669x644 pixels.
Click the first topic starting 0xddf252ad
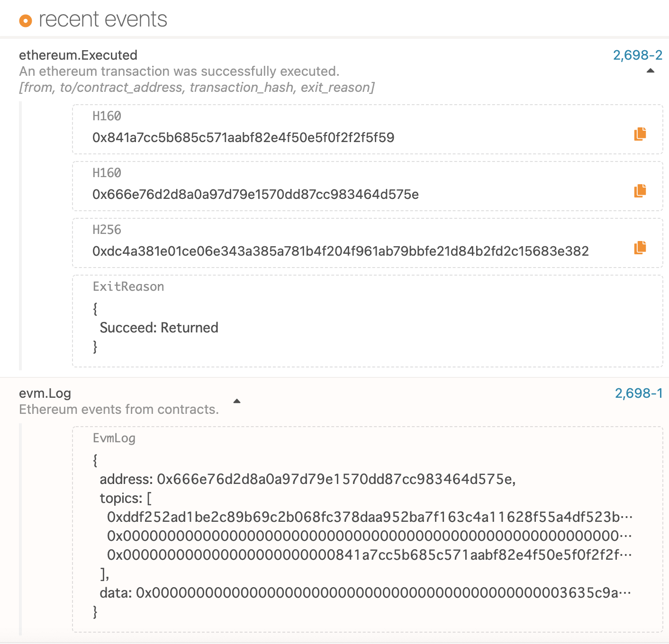369,517
